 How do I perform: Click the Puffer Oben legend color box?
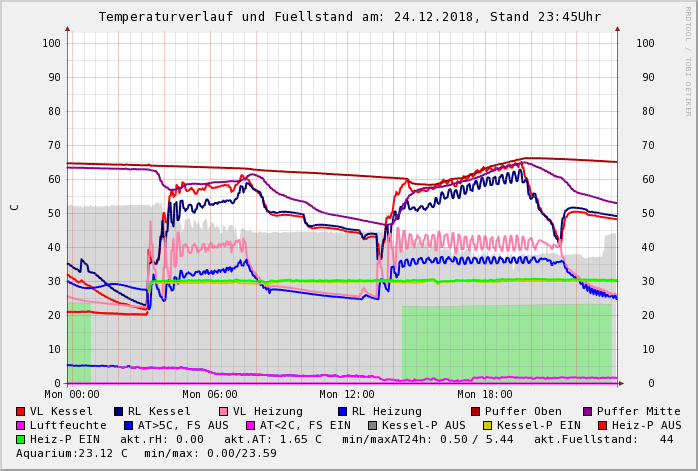click(x=475, y=411)
